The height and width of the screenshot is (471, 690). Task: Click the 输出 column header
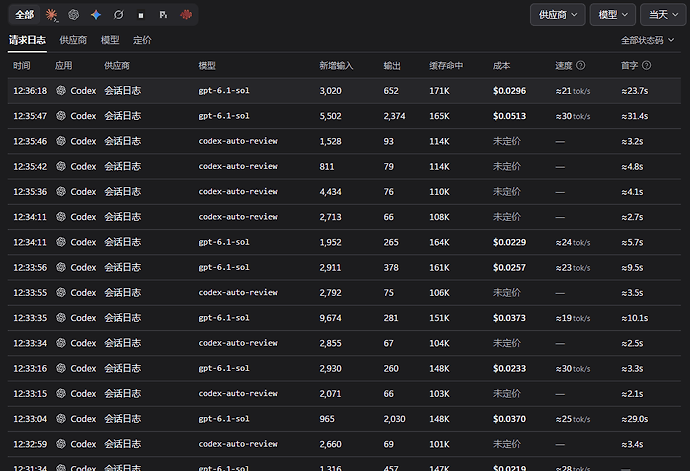tap(392, 66)
